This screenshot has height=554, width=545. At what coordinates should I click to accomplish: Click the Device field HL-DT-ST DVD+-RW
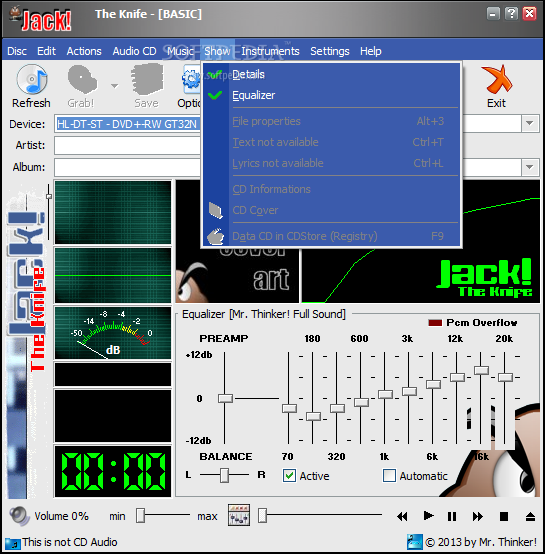click(x=128, y=124)
